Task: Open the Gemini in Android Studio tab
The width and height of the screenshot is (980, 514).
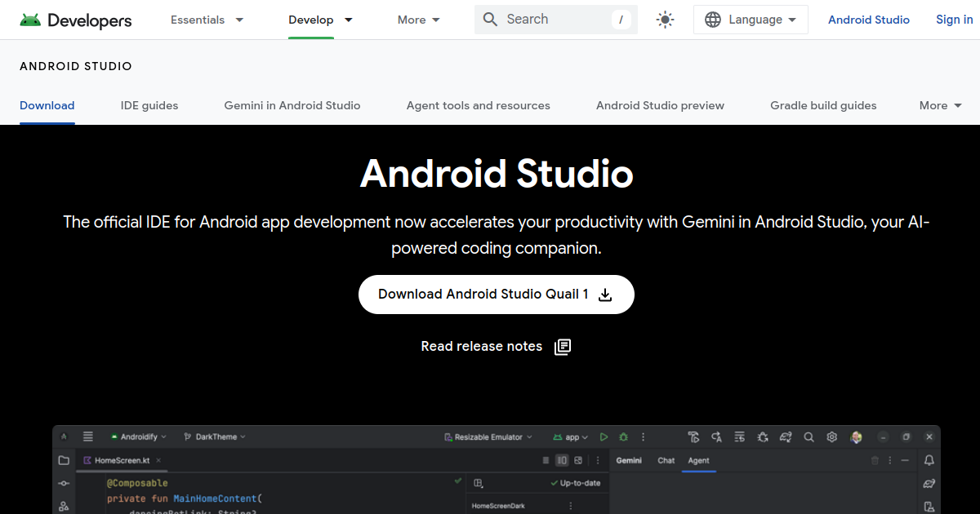Action: [x=292, y=105]
